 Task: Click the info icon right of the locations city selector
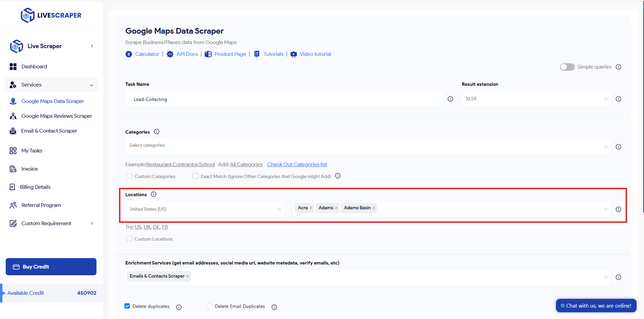click(618, 209)
